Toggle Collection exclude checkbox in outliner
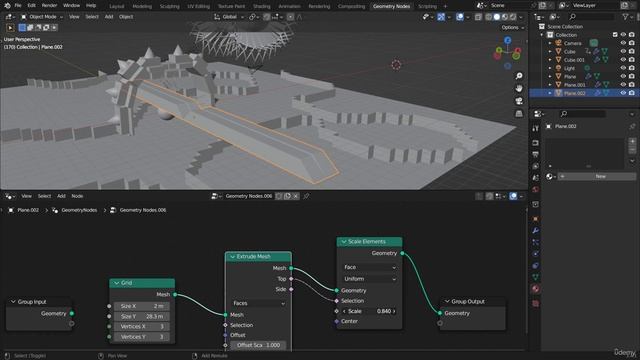640x360 pixels. click(x=615, y=35)
